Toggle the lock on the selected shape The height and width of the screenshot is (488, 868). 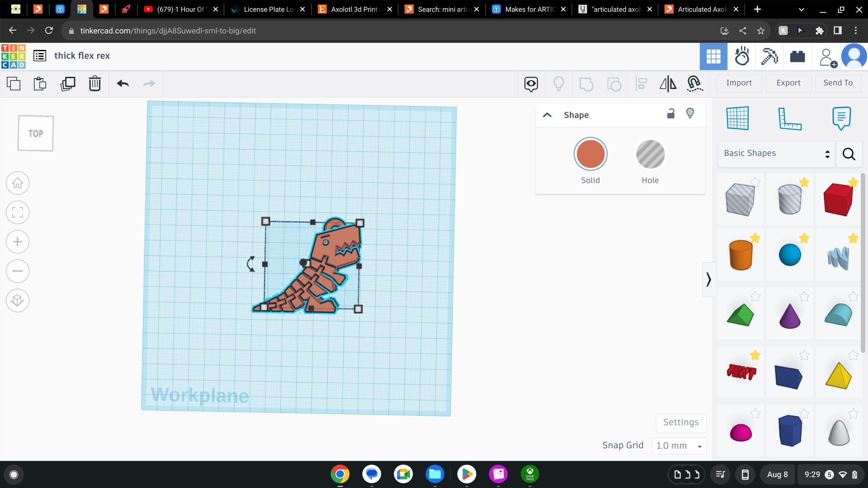point(670,114)
